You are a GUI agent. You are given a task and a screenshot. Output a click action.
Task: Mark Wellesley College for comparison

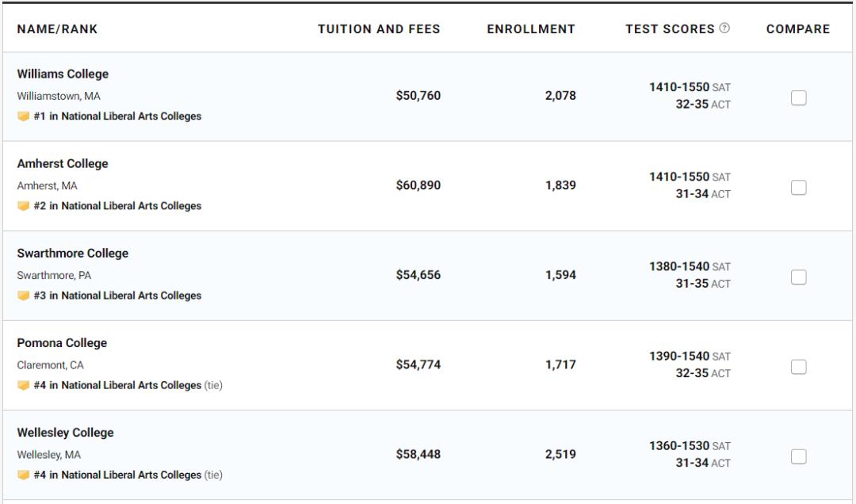pyautogui.click(x=798, y=456)
